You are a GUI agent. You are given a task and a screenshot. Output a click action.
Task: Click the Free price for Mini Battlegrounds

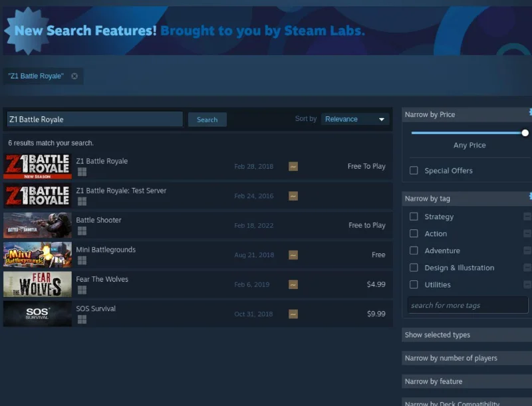click(378, 255)
